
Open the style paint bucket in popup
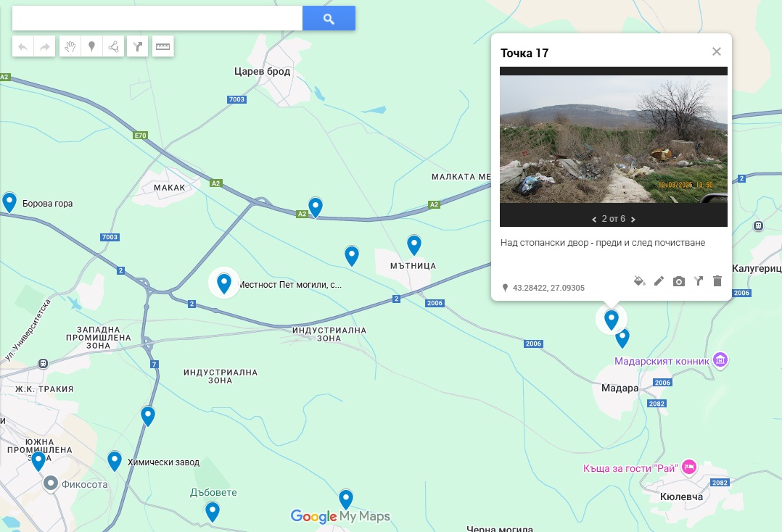639,281
